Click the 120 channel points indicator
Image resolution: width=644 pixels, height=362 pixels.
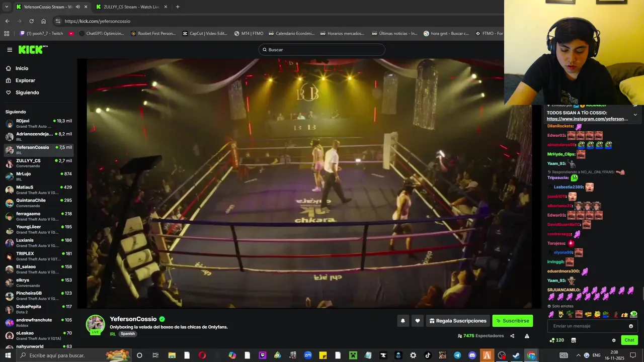tap(556, 340)
